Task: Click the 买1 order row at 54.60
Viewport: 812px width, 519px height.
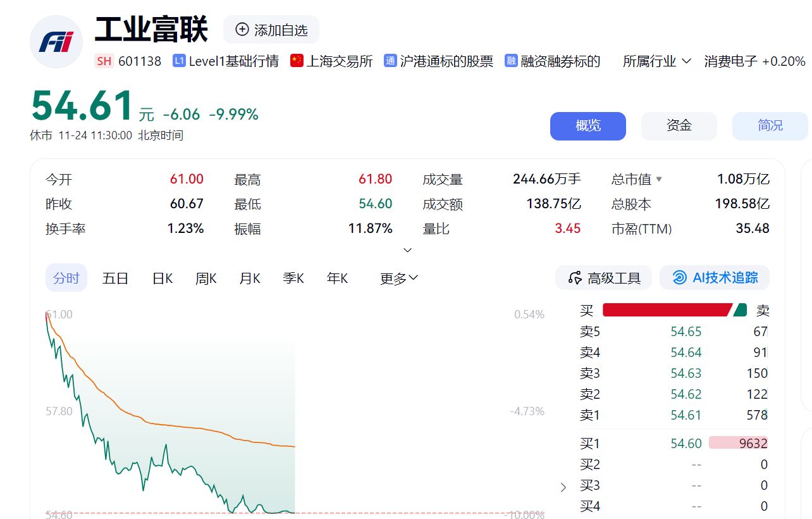Action: [674, 443]
